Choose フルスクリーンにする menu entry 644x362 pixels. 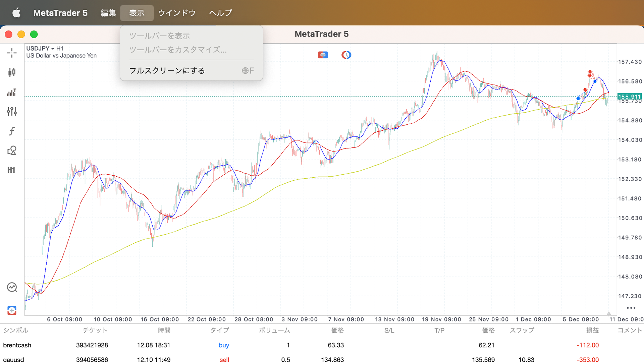[x=167, y=71]
